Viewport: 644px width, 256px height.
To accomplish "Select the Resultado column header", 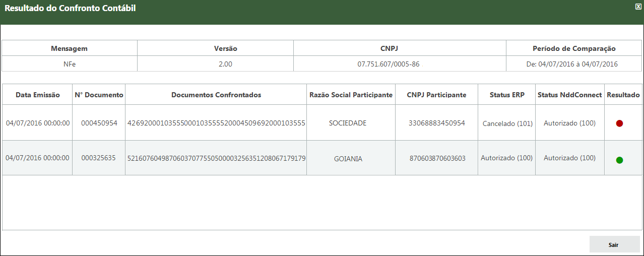I will 623,95.
